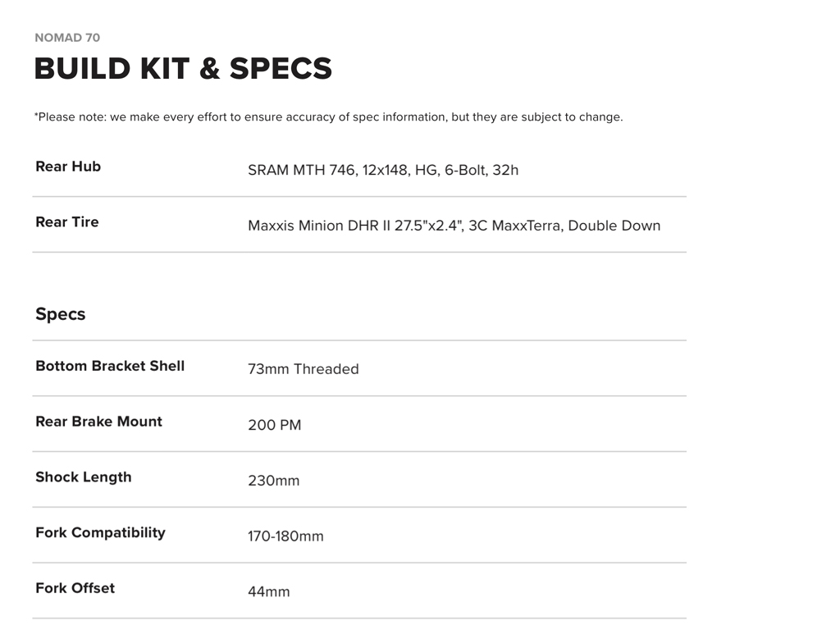Screen dimensions: 840x630
Task: Click the NOMAD 70 label
Action: [67, 38]
